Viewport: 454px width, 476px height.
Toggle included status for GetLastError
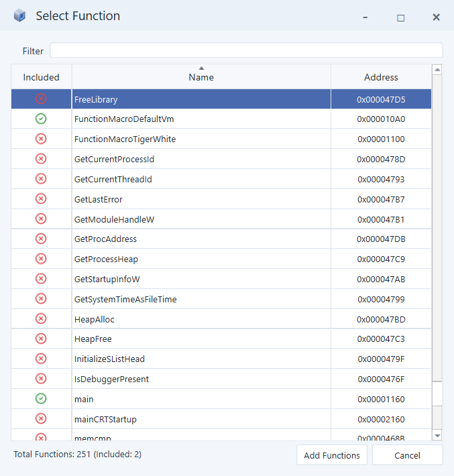pos(41,199)
